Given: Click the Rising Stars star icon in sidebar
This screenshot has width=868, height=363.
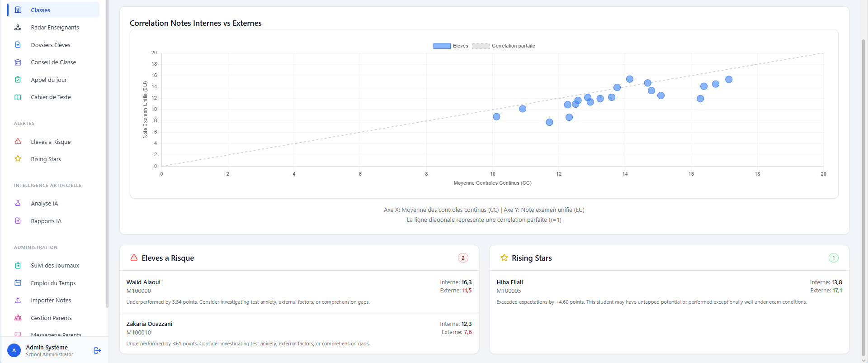Looking at the screenshot, I should [18, 159].
